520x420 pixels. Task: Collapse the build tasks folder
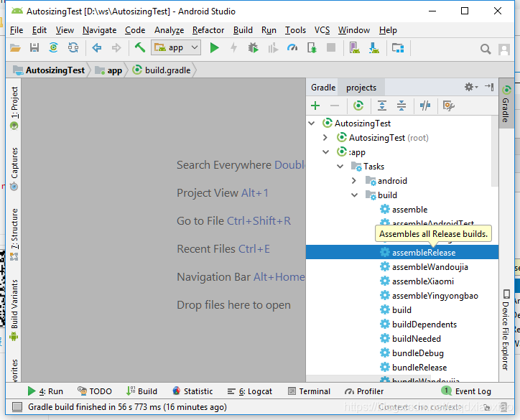pyautogui.click(x=354, y=195)
